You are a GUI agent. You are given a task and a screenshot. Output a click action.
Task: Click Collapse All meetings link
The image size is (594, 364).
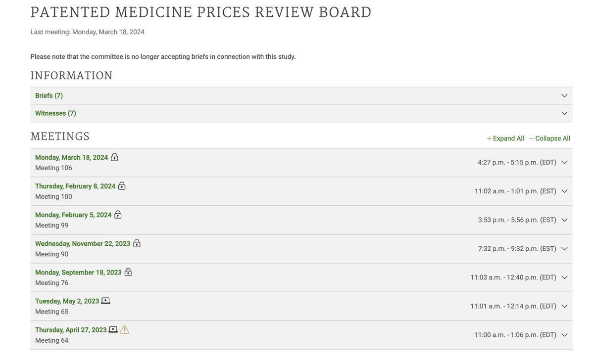point(549,138)
